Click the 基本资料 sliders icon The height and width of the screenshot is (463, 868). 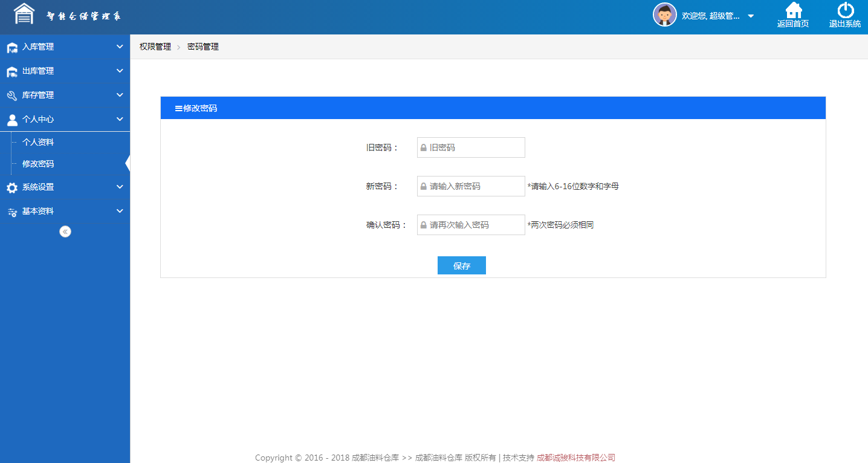[x=12, y=212]
